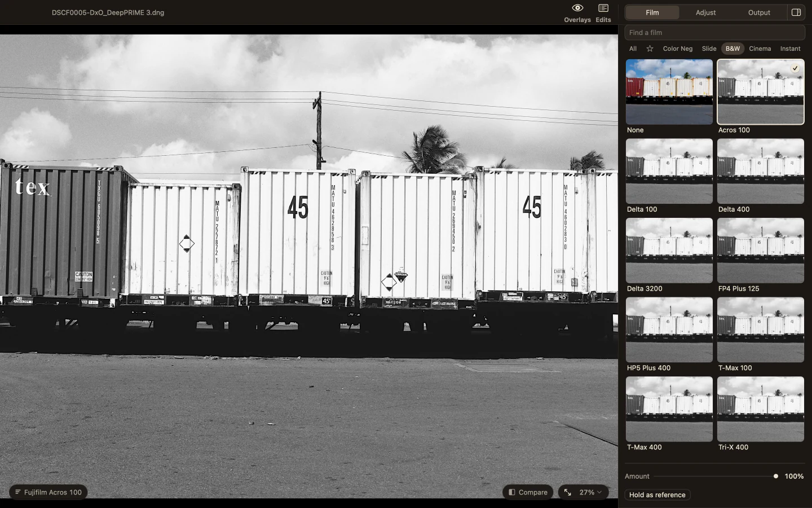812x508 pixels.
Task: Toggle the Overlays eye icon
Action: 577,8
